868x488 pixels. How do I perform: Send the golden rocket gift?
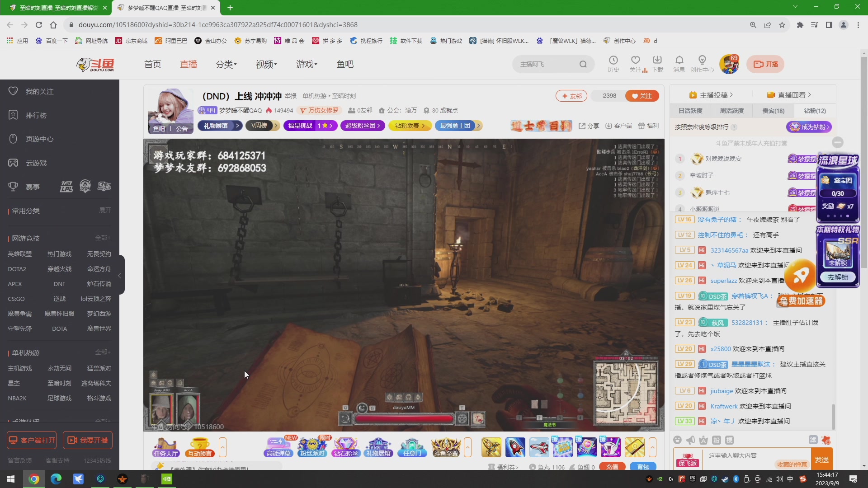tap(491, 447)
